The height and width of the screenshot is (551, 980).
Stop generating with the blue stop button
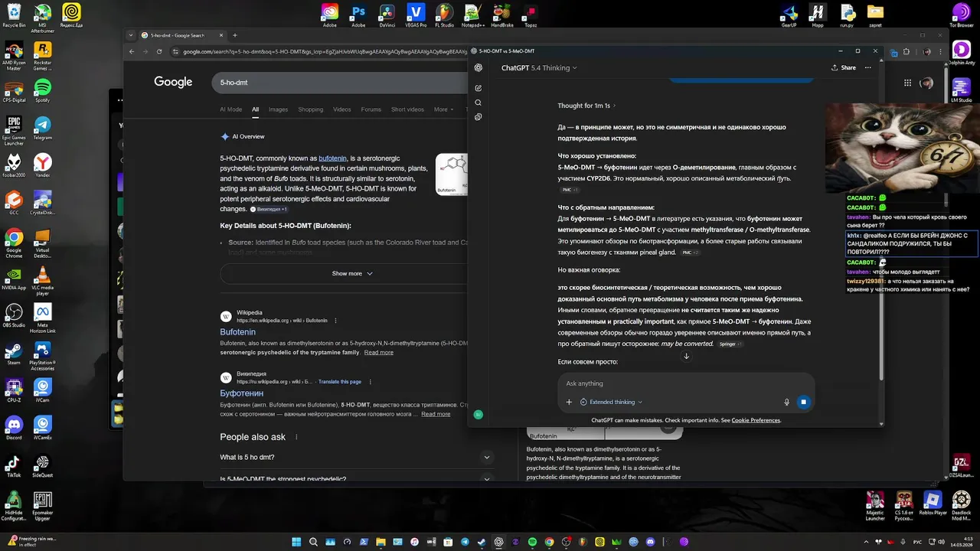point(803,402)
